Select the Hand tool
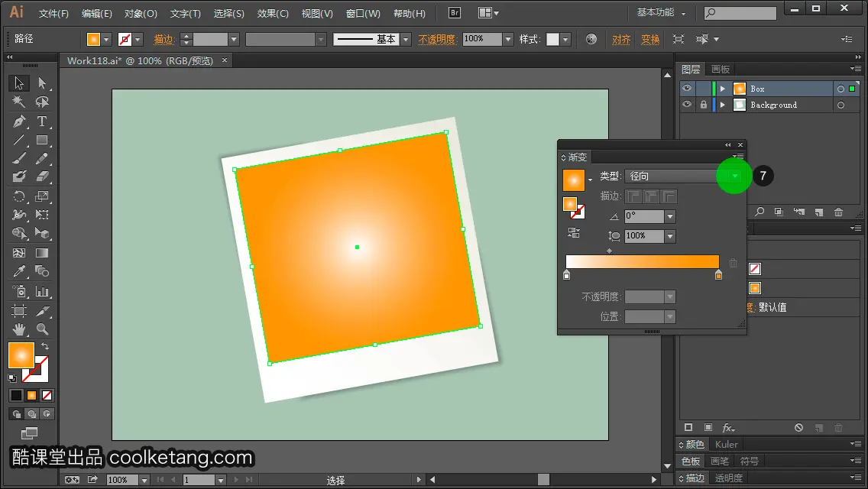The image size is (868, 489). (x=19, y=329)
